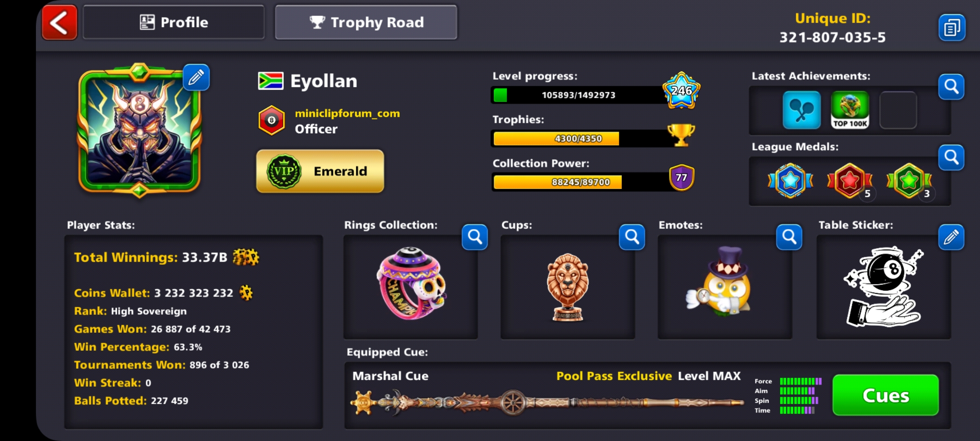Viewport: 980px width, 441px height.
Task: Edit the Table Sticker with pencil icon
Action: coord(951,237)
